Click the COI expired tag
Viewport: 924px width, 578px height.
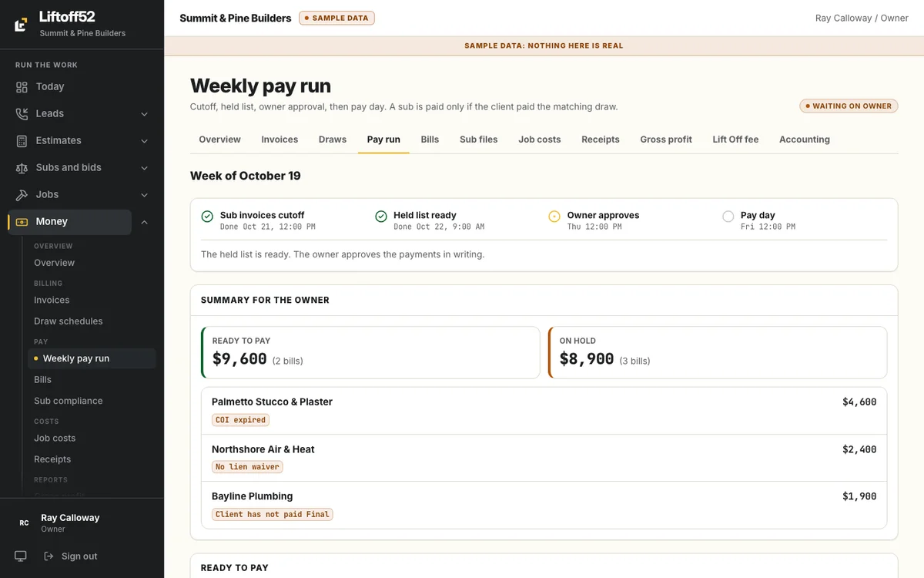(x=240, y=420)
